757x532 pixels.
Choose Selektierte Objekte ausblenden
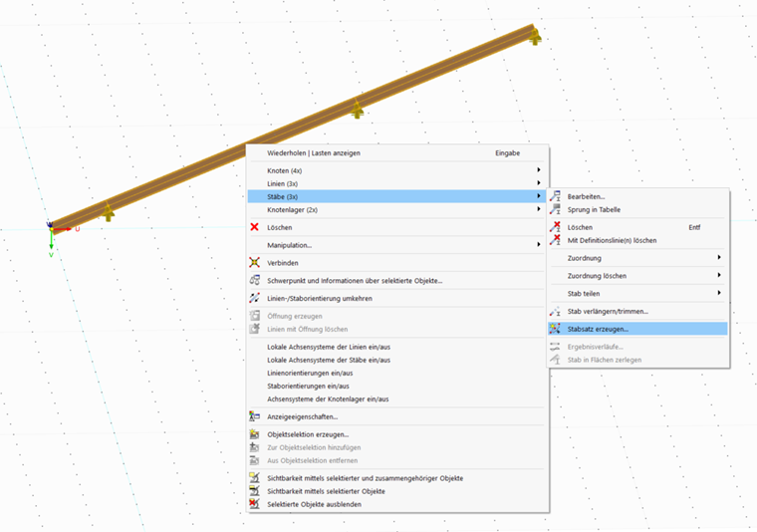coord(397,504)
